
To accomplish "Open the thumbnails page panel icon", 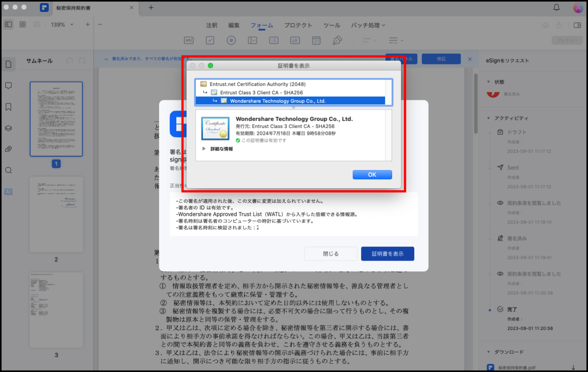I will [8, 64].
